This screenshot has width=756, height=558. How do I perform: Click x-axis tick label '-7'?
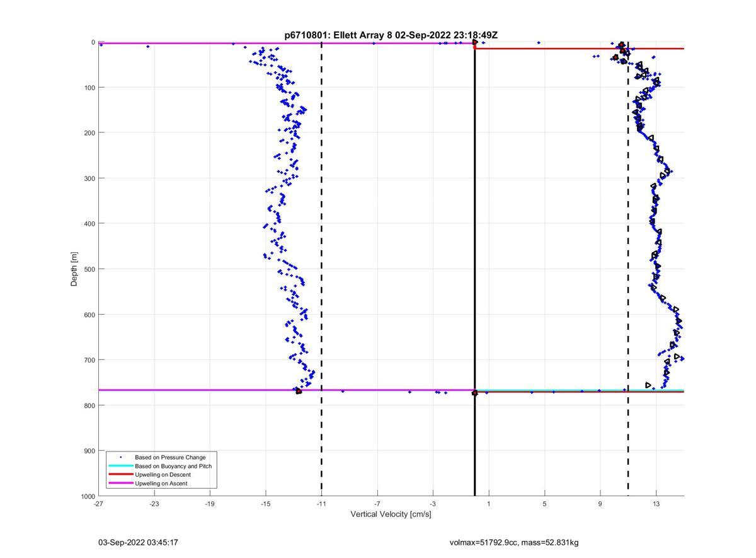coord(377,504)
